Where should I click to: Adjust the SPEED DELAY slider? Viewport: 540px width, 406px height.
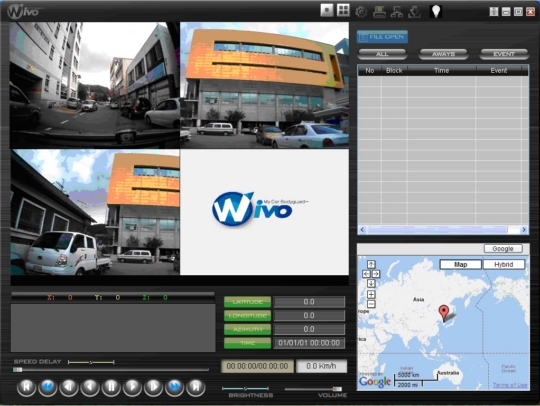91,362
